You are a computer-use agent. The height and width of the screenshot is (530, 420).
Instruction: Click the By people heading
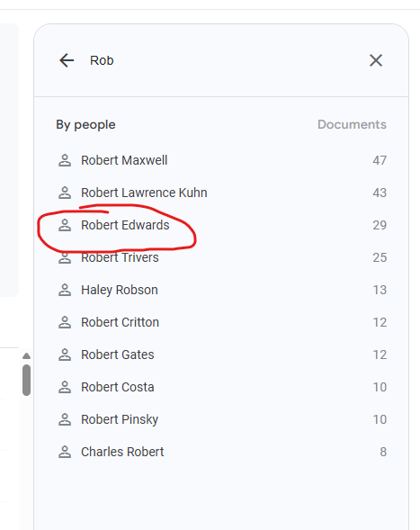(x=85, y=125)
